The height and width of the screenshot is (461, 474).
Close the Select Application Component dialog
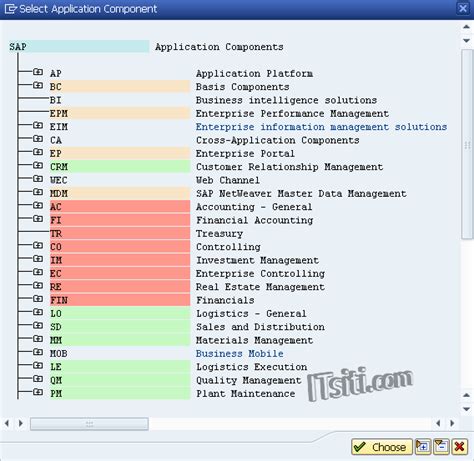(x=463, y=8)
